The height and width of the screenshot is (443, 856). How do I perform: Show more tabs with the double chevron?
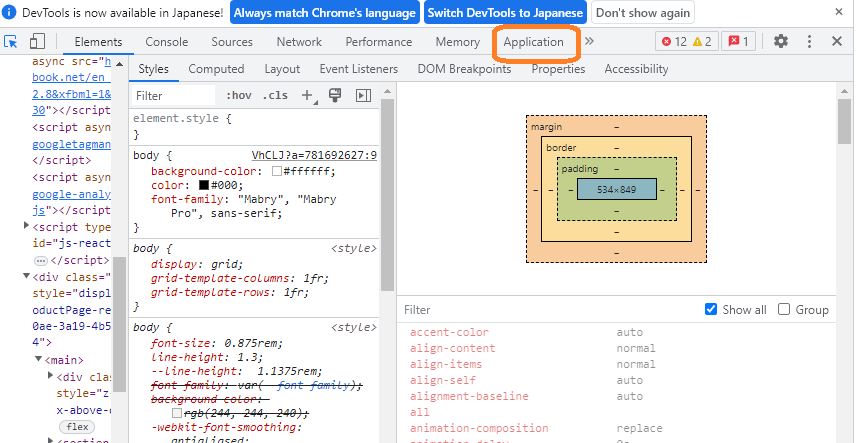point(590,42)
